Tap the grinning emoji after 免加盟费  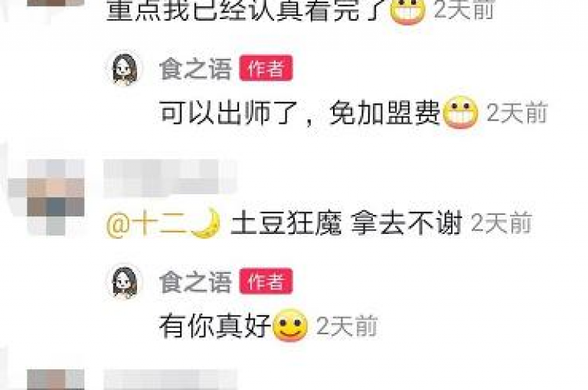[x=460, y=112]
